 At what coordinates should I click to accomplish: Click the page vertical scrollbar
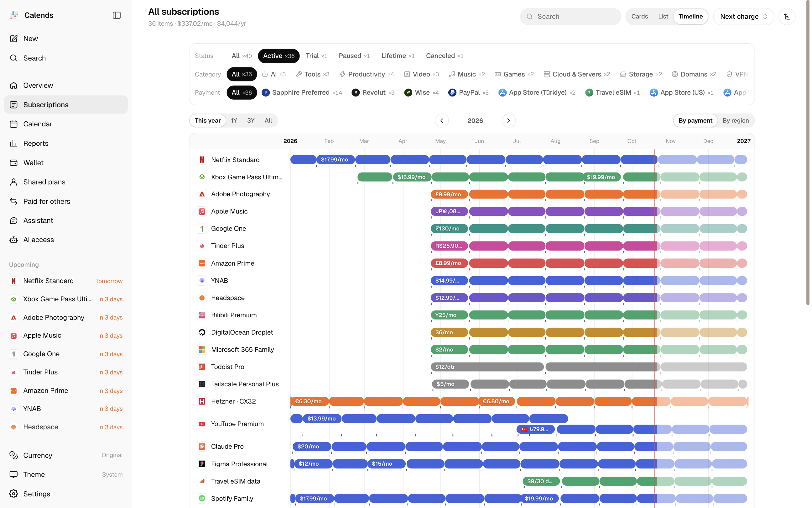pyautogui.click(x=808, y=153)
